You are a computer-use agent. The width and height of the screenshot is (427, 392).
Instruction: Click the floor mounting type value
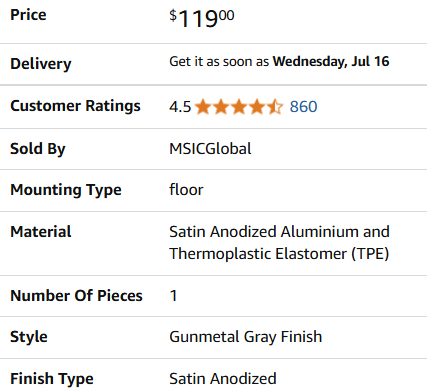point(186,190)
